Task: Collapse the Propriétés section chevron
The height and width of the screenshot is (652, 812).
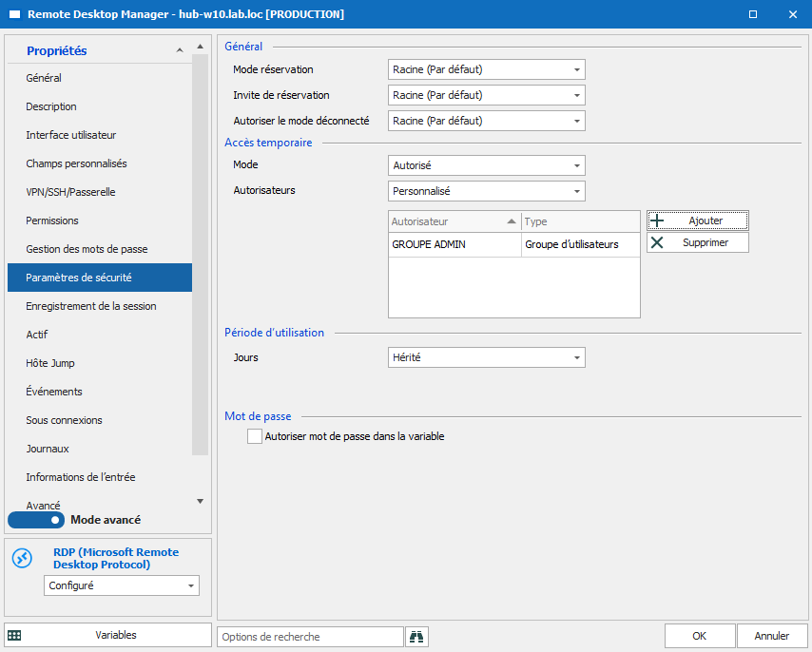Action: (x=179, y=50)
